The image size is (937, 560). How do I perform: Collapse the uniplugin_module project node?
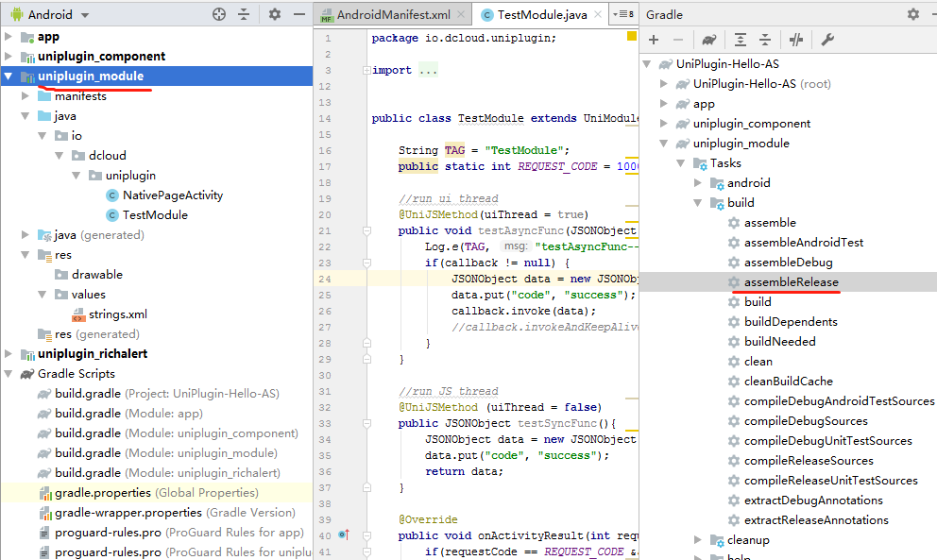click(9, 76)
